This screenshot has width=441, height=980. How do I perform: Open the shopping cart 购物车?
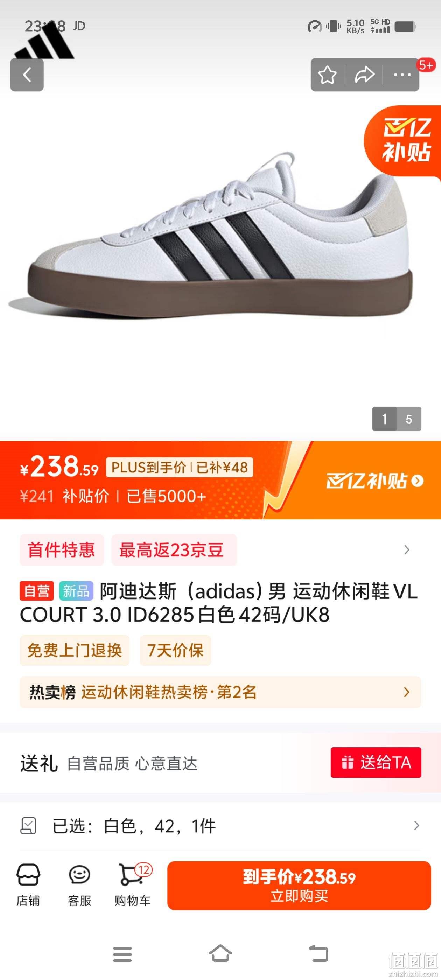pyautogui.click(x=133, y=885)
